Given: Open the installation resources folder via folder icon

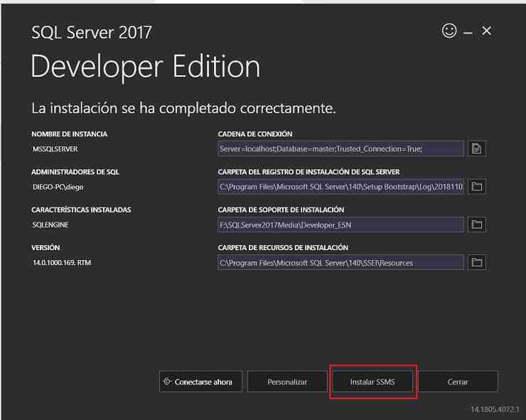Looking at the screenshot, I should 477,262.
